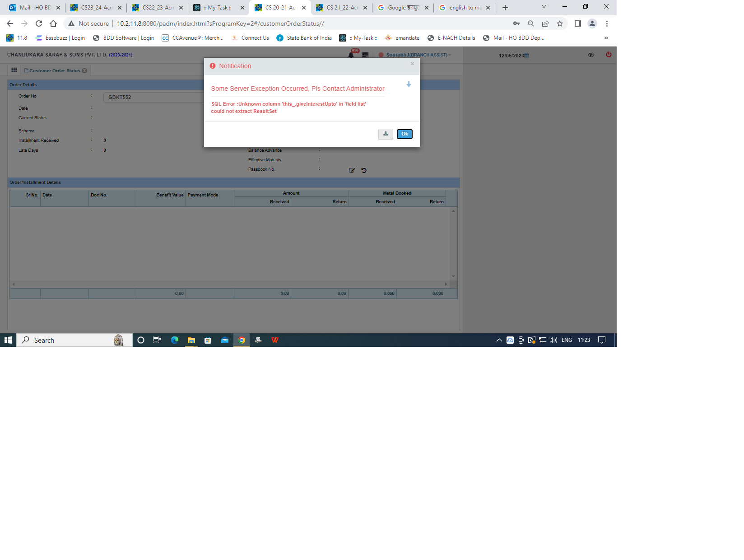
Task: Select the Customer Order Status tab
Action: coord(54,71)
